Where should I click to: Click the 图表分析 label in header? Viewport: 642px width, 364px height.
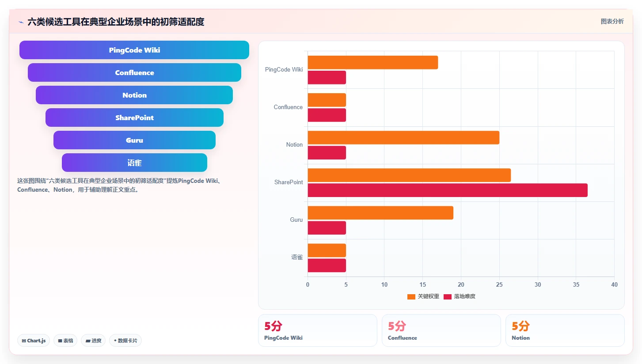tap(612, 21)
